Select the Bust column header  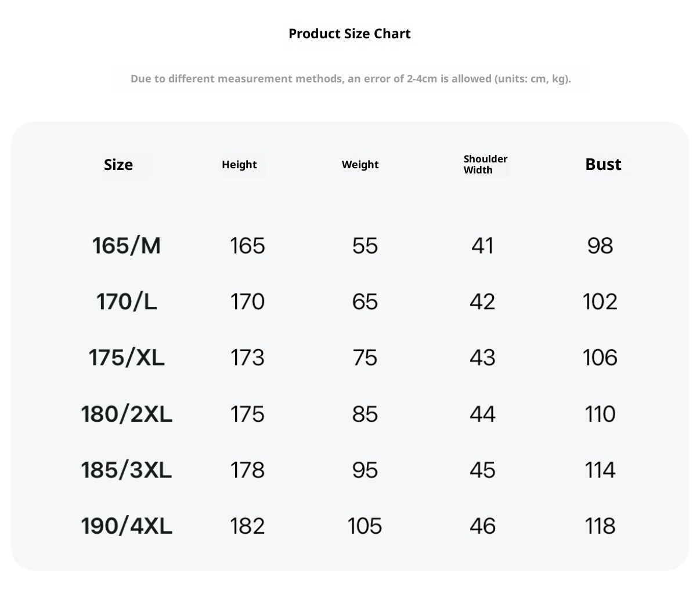click(x=603, y=165)
